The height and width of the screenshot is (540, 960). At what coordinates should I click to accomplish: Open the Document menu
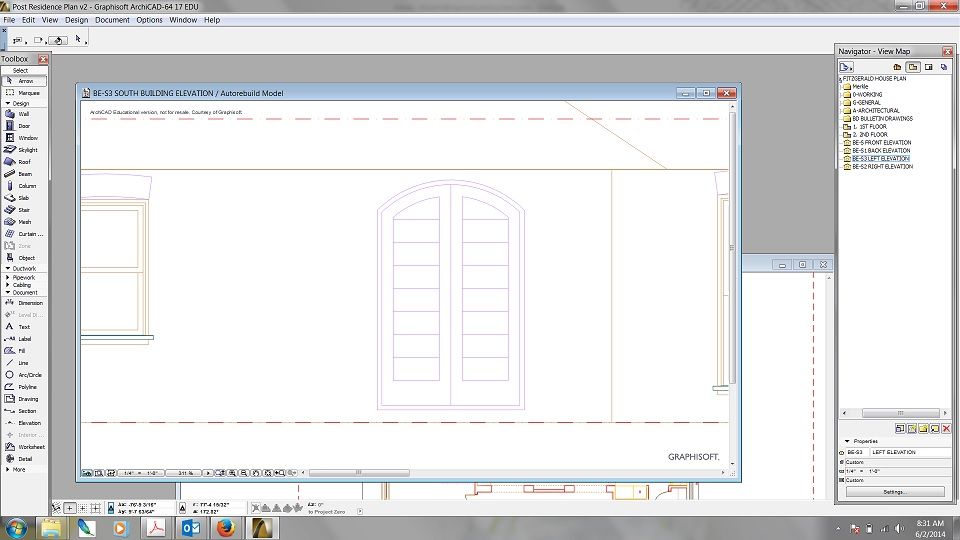coord(112,20)
